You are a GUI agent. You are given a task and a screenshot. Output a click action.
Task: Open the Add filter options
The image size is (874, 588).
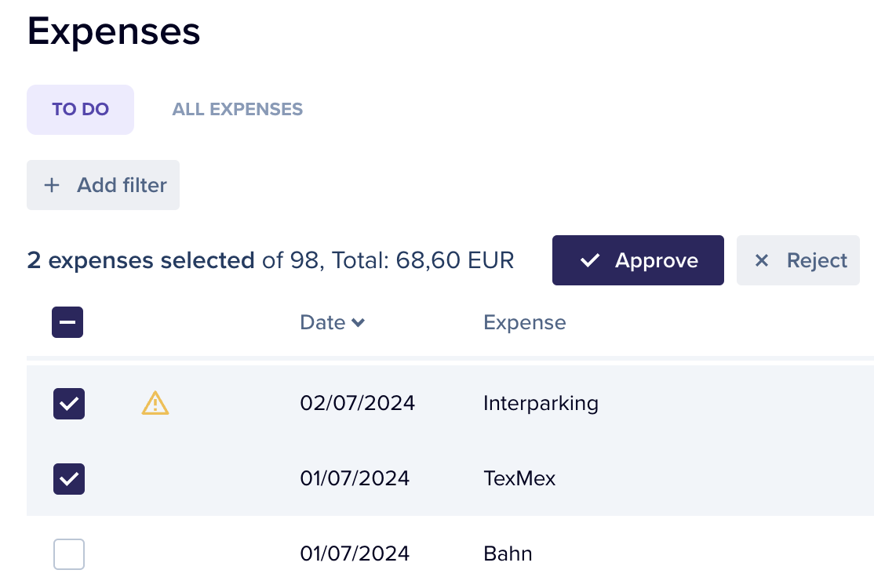pyautogui.click(x=103, y=185)
